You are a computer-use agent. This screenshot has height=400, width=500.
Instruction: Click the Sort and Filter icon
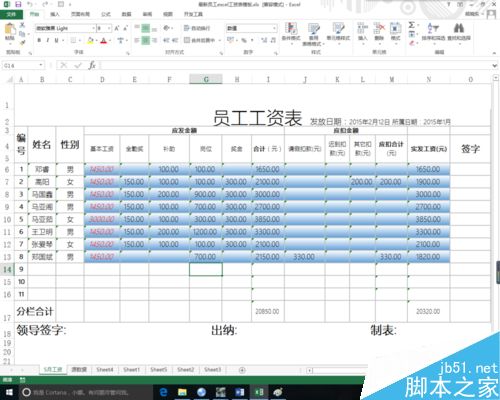433,28
